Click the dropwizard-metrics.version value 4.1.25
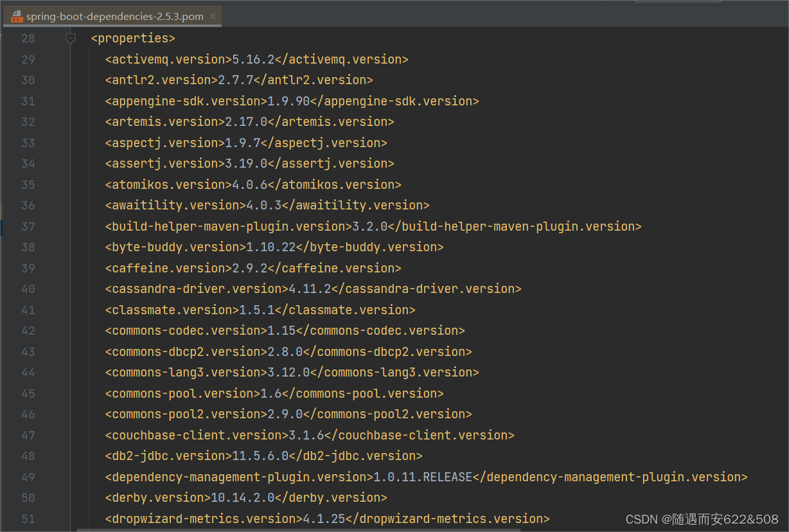Image resolution: width=789 pixels, height=532 pixels. pyautogui.click(x=324, y=519)
